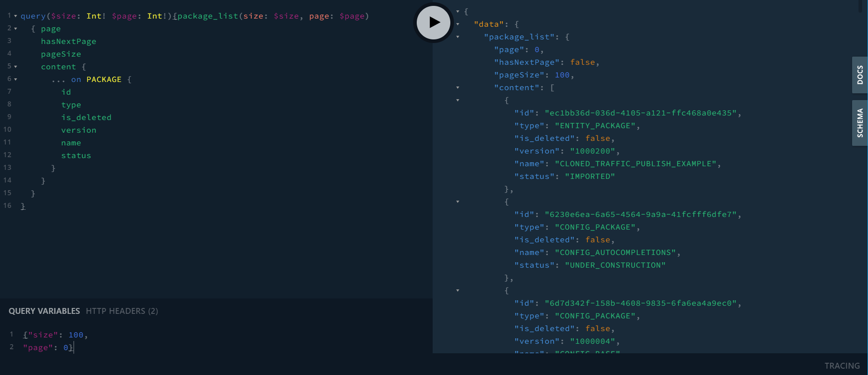The width and height of the screenshot is (868, 375).
Task: Open the DOCS side panel
Action: (x=859, y=75)
